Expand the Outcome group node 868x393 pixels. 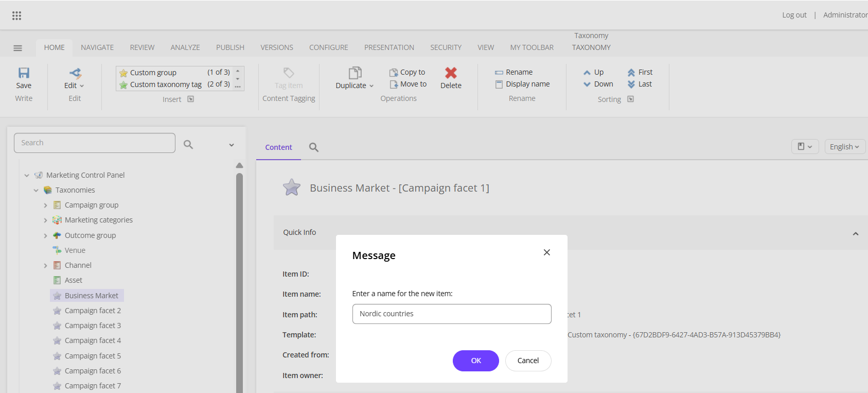click(45, 236)
